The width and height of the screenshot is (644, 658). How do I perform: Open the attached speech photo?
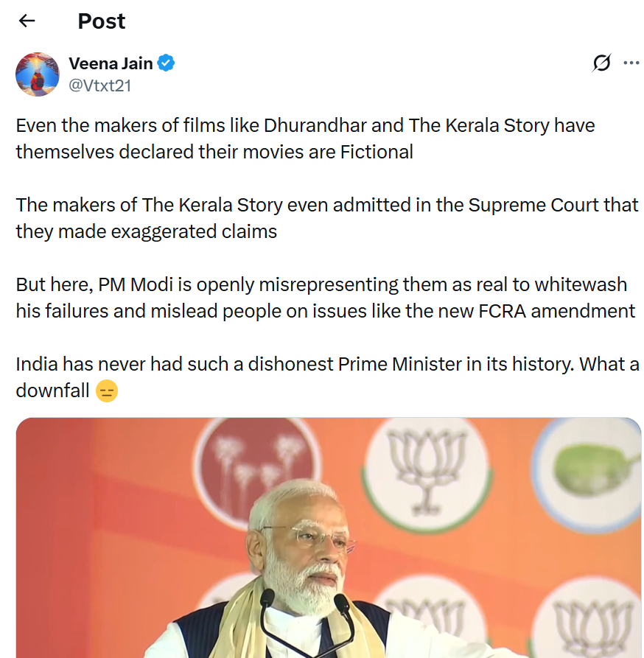[x=329, y=538]
